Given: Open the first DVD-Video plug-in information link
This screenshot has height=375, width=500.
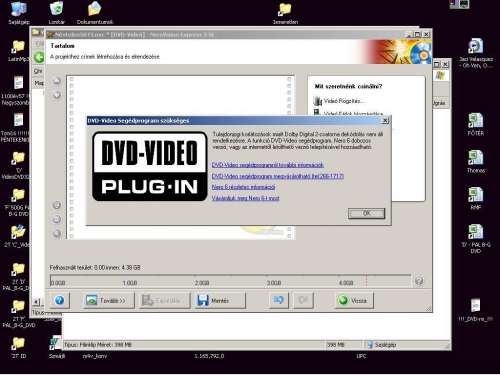Looking at the screenshot, I should pos(268,165).
